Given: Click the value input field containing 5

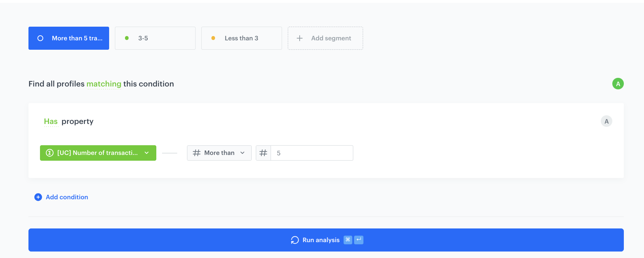Looking at the screenshot, I should pos(312,153).
